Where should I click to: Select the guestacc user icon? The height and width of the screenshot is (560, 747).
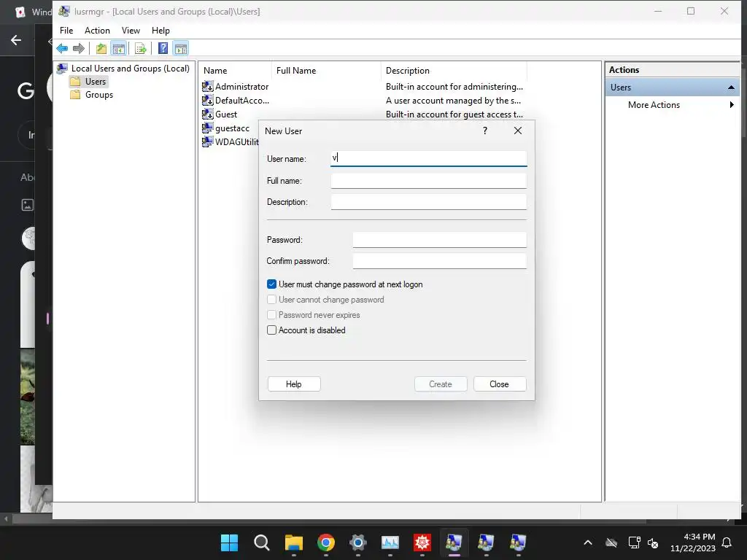tap(208, 128)
